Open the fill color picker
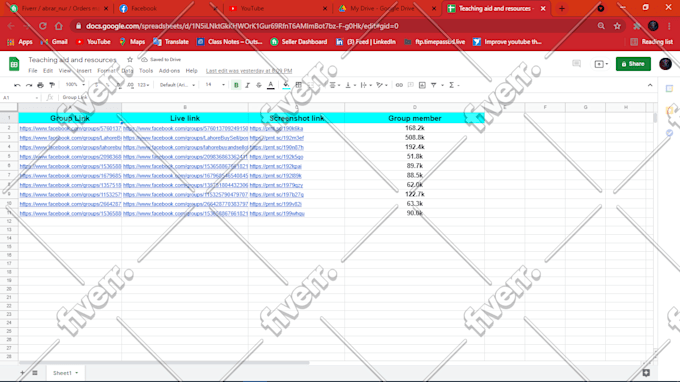The image size is (680, 382). coord(286,85)
